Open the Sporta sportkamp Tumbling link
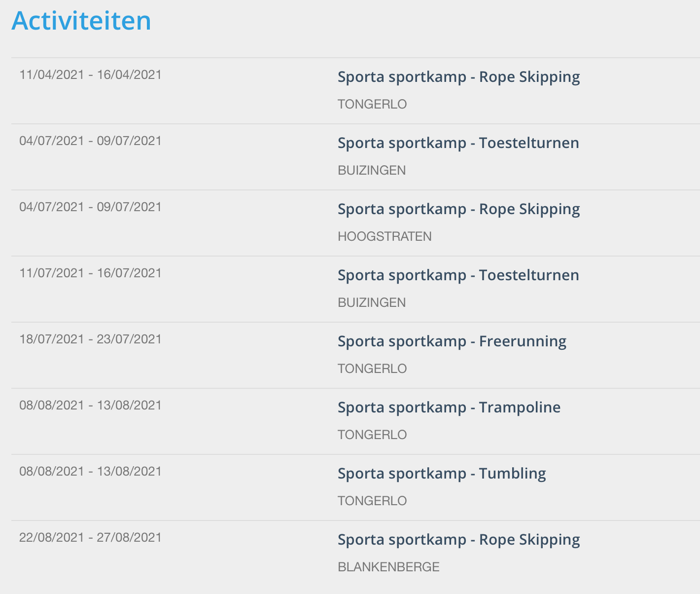The width and height of the screenshot is (700, 594). pyautogui.click(x=442, y=474)
